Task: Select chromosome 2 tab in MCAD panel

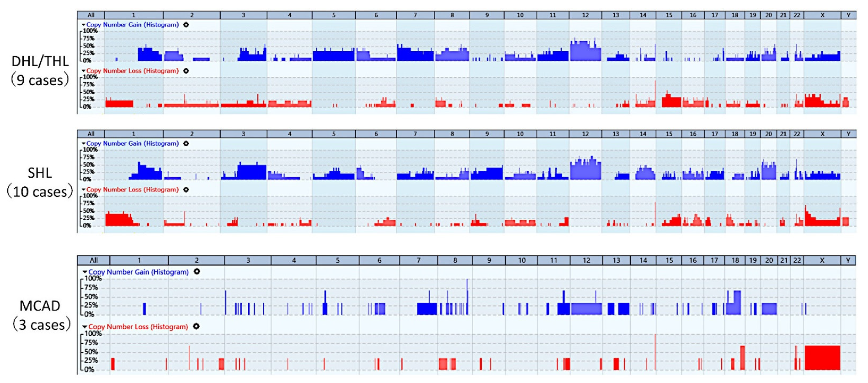Action: (196, 260)
